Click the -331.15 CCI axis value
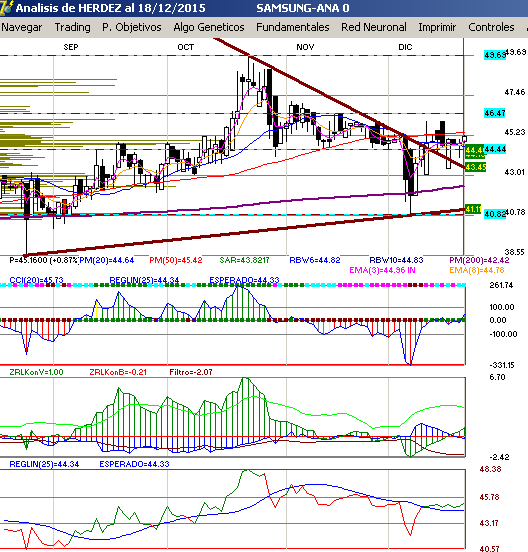This screenshot has height=552, width=528. click(x=502, y=365)
